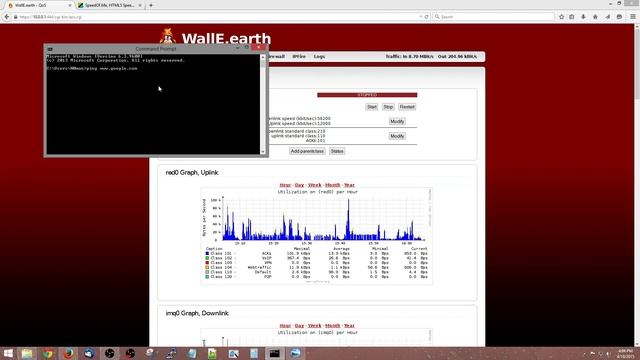This screenshot has height=360, width=640.
Task: Click the chat bubble icon in Firefox toolbar
Action: [x=619, y=17]
